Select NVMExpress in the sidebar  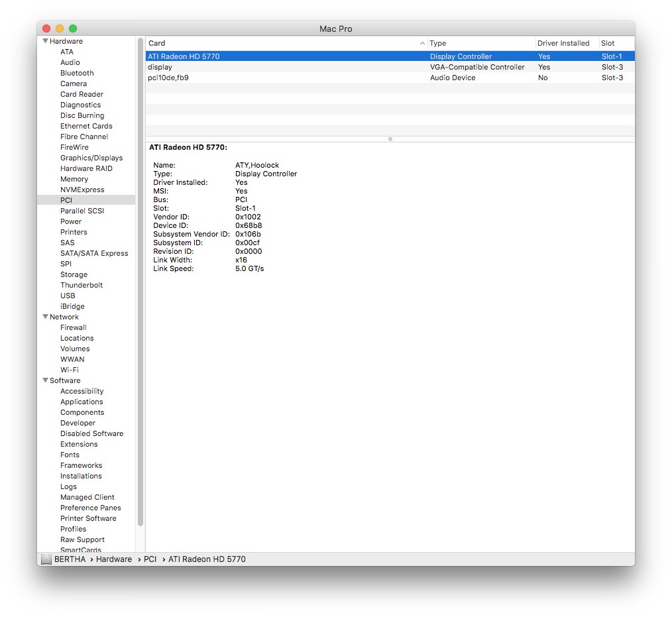(x=82, y=190)
